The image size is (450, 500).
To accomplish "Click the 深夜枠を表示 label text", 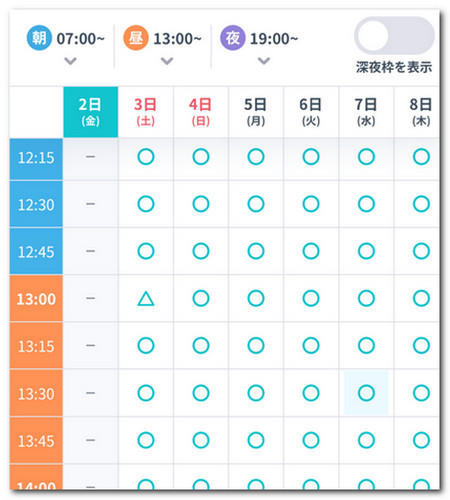I will (x=394, y=67).
